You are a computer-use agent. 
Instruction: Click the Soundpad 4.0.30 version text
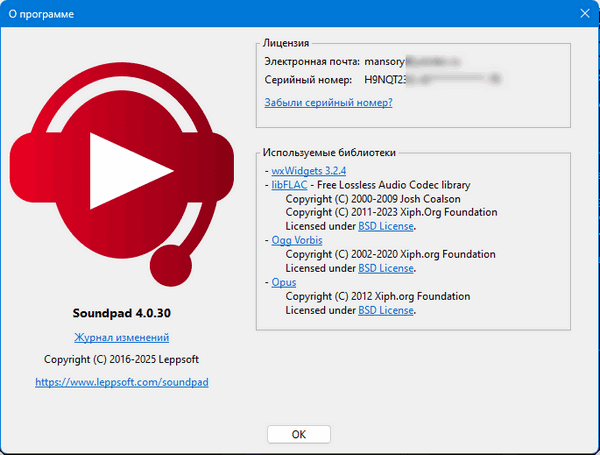point(121,312)
